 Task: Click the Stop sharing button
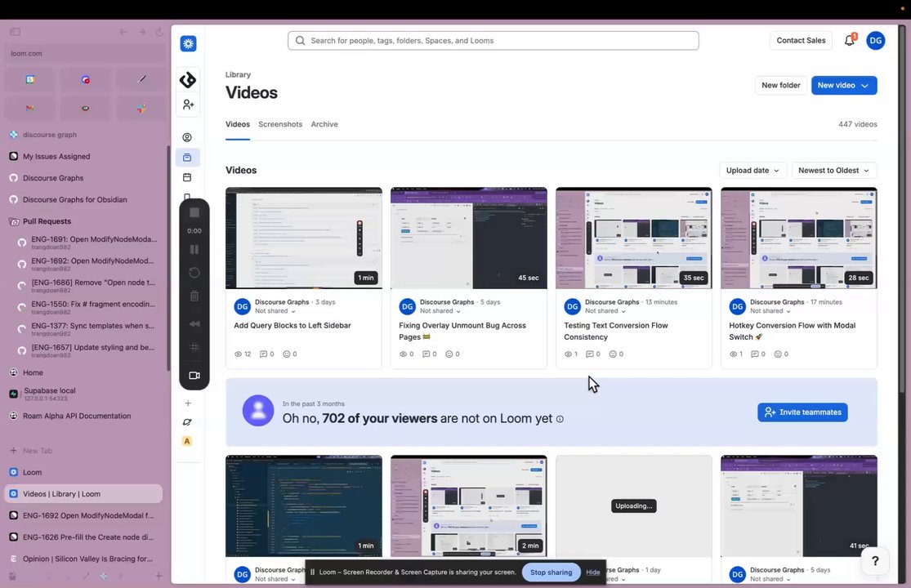click(551, 572)
